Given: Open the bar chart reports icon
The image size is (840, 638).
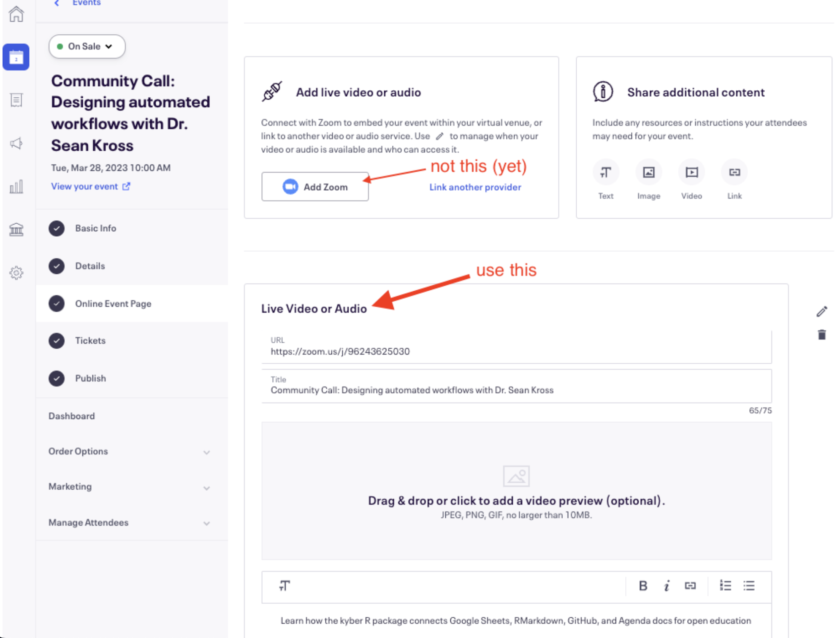Looking at the screenshot, I should click(x=16, y=187).
